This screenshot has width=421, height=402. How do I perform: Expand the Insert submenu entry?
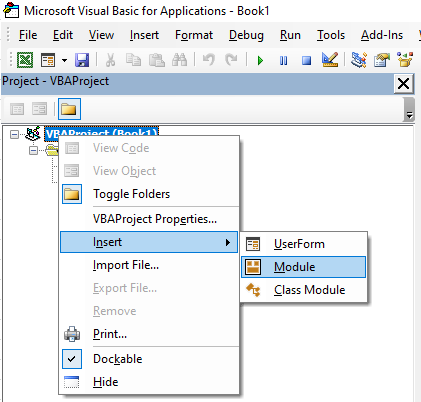pos(149,242)
